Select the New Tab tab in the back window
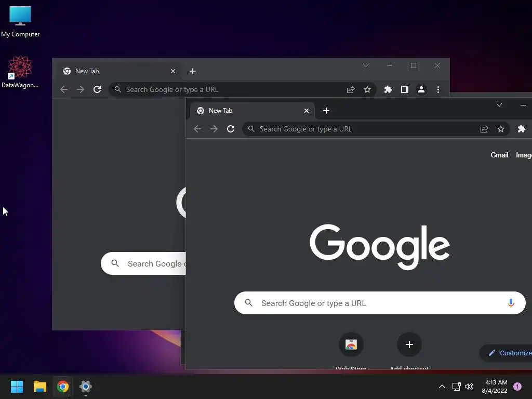 [119, 71]
